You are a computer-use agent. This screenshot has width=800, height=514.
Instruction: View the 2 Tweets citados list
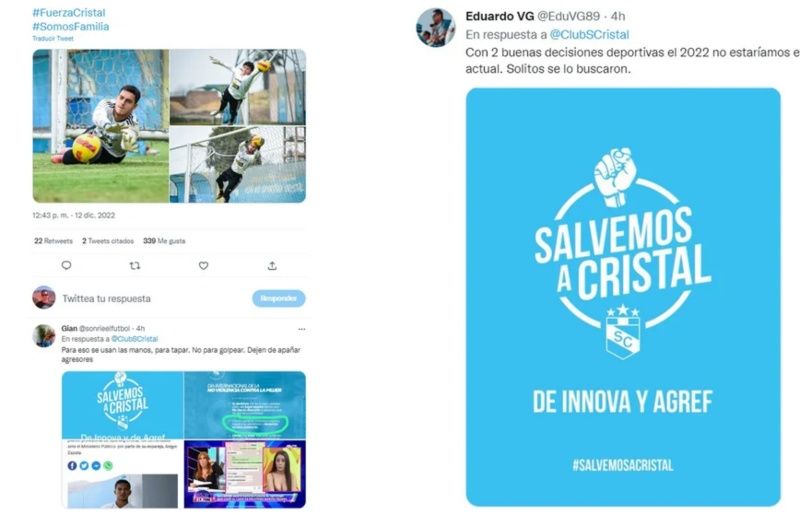[108, 241]
